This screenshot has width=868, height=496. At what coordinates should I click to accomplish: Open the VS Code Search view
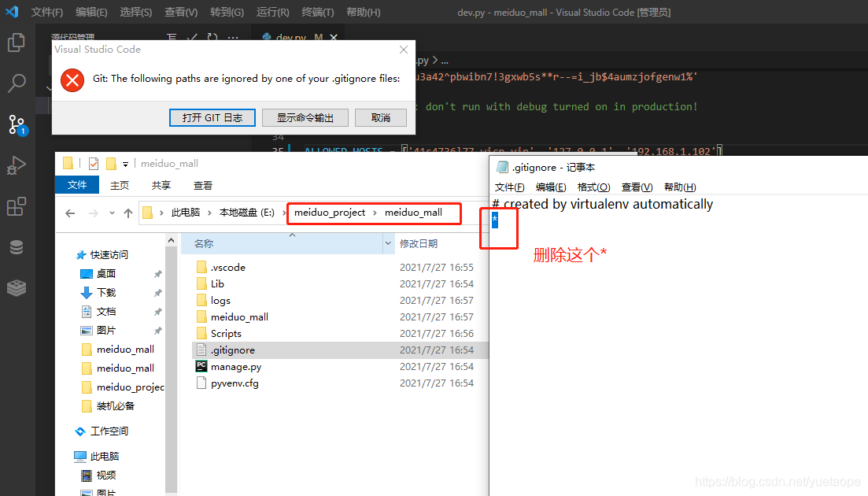pyautogui.click(x=17, y=83)
